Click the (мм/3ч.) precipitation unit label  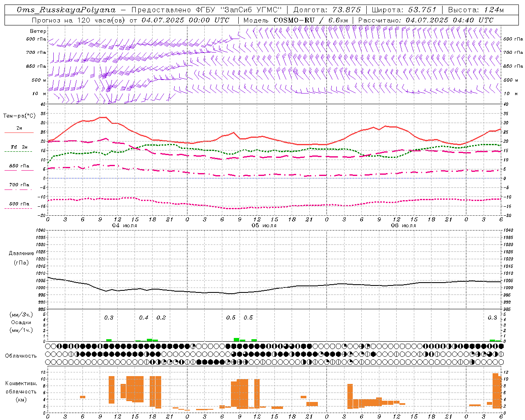click(21, 315)
